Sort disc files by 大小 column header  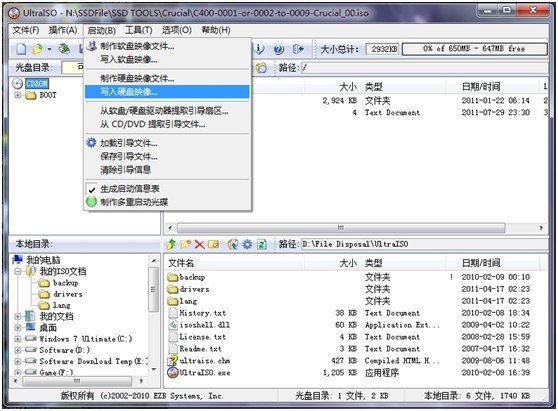[332, 86]
